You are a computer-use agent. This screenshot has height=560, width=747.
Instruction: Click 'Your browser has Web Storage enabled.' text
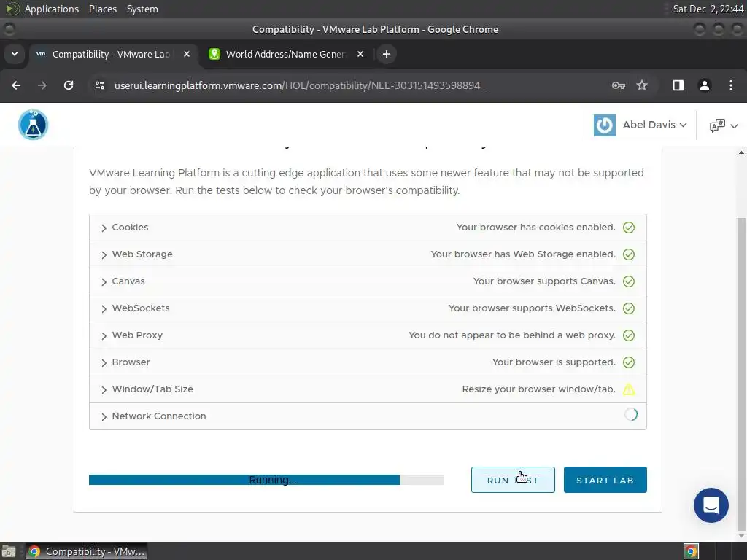[522, 254]
